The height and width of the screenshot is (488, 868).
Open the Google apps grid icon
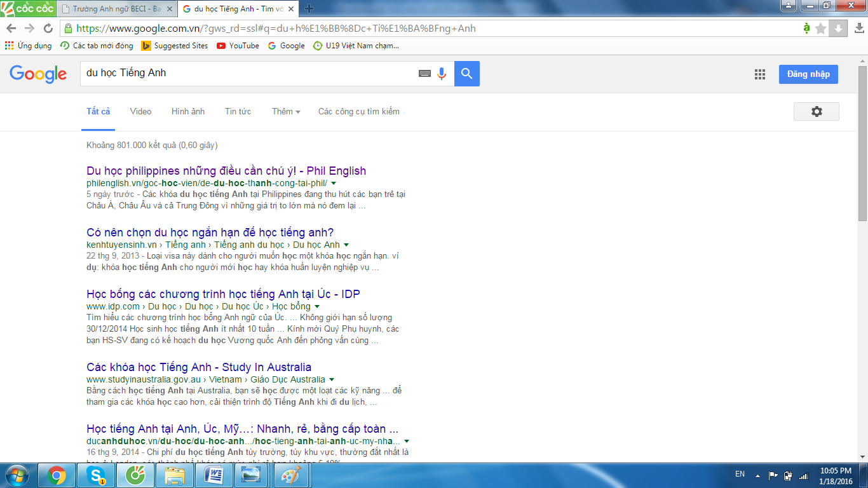pyautogui.click(x=760, y=74)
